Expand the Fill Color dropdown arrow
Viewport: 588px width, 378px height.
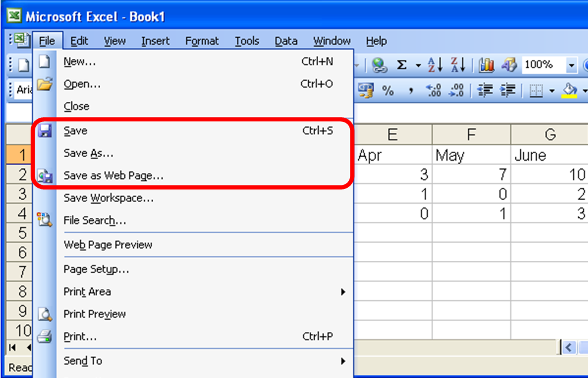tap(585, 89)
